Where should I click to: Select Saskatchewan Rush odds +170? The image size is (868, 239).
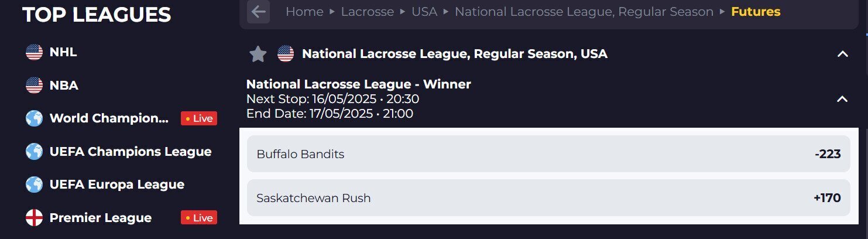point(548,198)
